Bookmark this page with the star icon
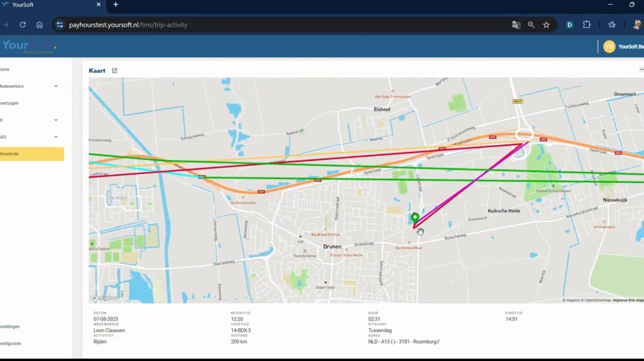The height and width of the screenshot is (361, 644). coord(546,25)
